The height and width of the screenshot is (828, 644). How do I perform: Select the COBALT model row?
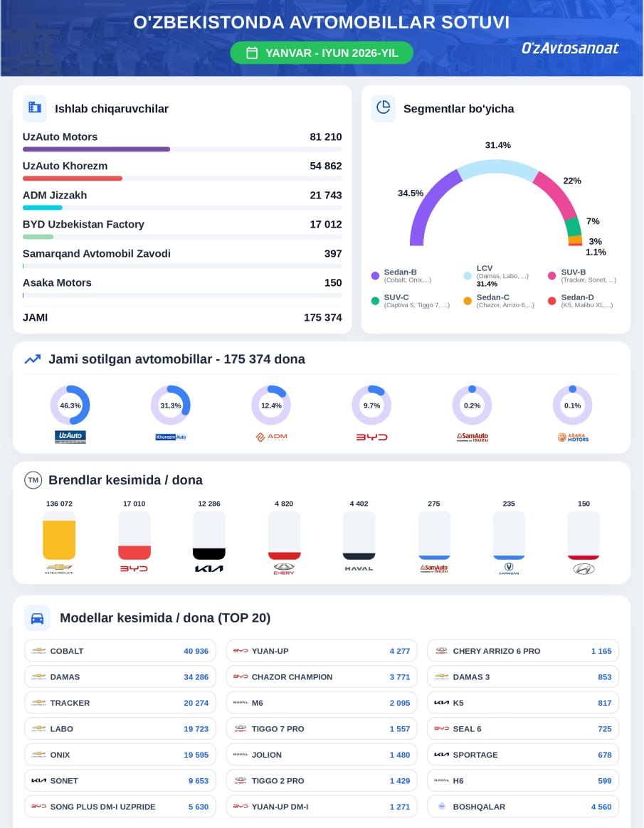click(120, 651)
